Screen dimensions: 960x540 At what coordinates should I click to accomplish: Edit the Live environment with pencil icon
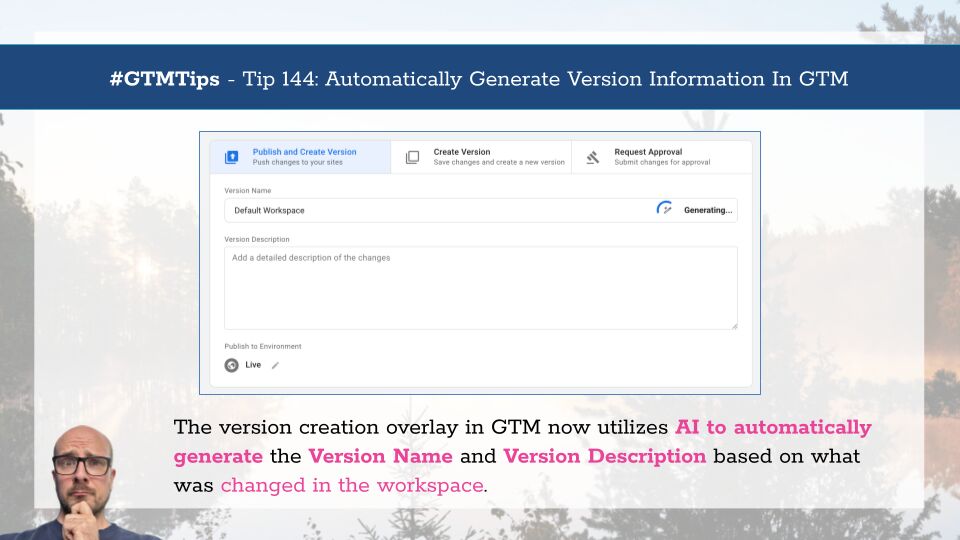click(276, 366)
